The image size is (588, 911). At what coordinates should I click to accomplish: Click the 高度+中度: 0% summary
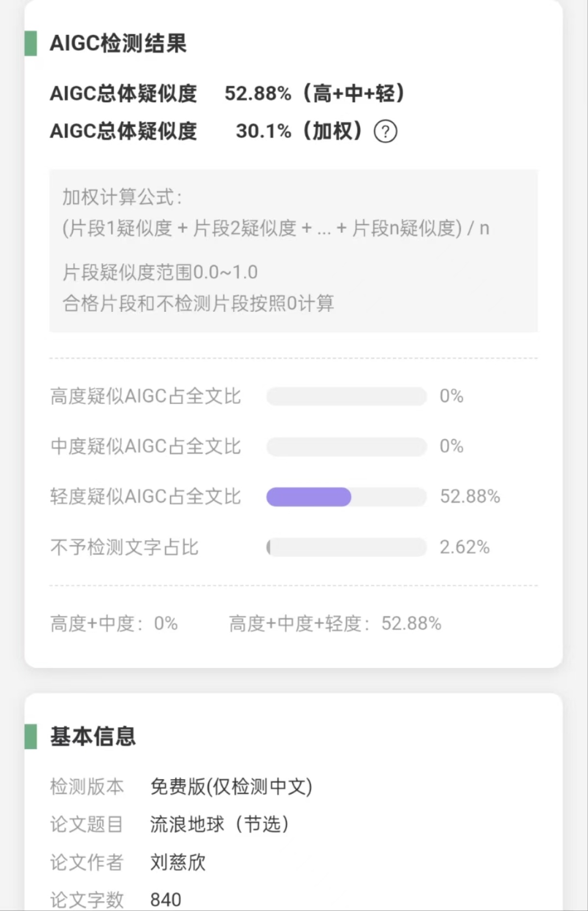[x=114, y=624]
